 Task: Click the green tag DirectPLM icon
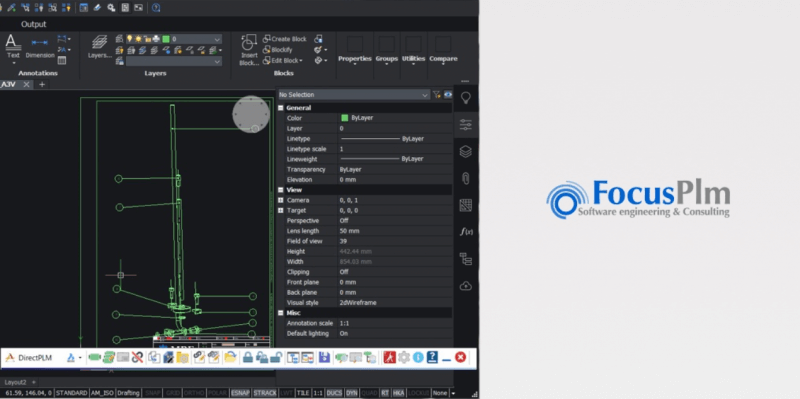click(94, 357)
